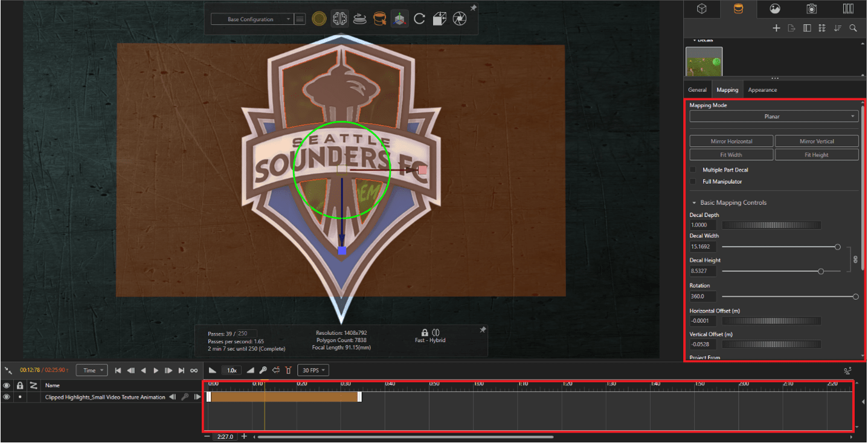868x443 pixels.
Task: Add new item with the plus icon
Action: click(x=776, y=28)
